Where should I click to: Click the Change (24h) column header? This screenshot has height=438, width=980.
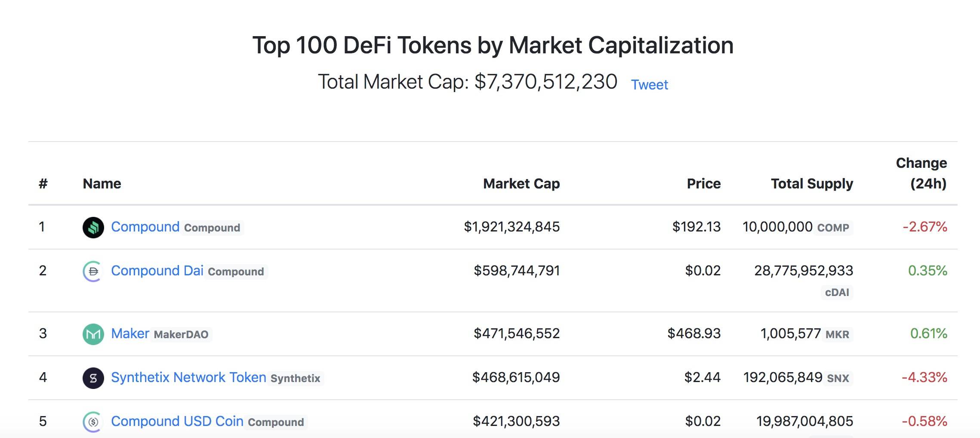tap(921, 173)
